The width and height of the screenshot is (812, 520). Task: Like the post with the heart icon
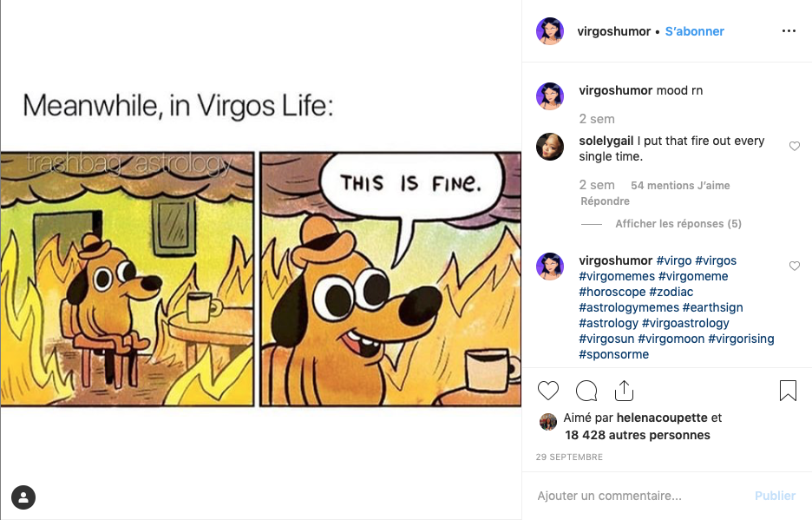click(548, 391)
